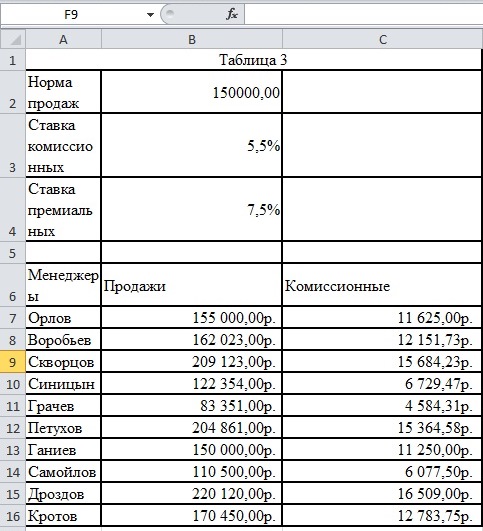Select column C header

click(383, 39)
